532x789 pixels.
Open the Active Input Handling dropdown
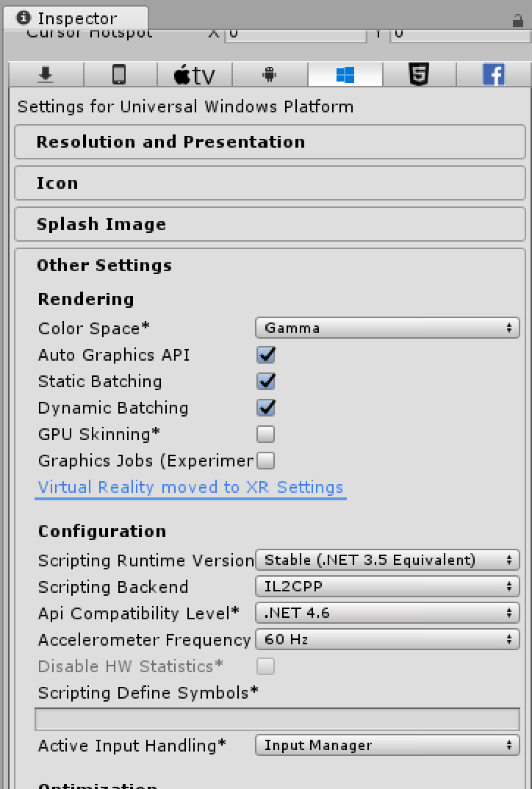(387, 746)
